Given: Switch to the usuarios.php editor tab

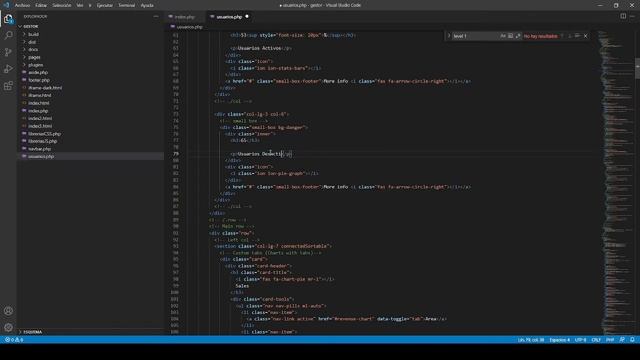Looking at the screenshot, I should pyautogui.click(x=229, y=17).
